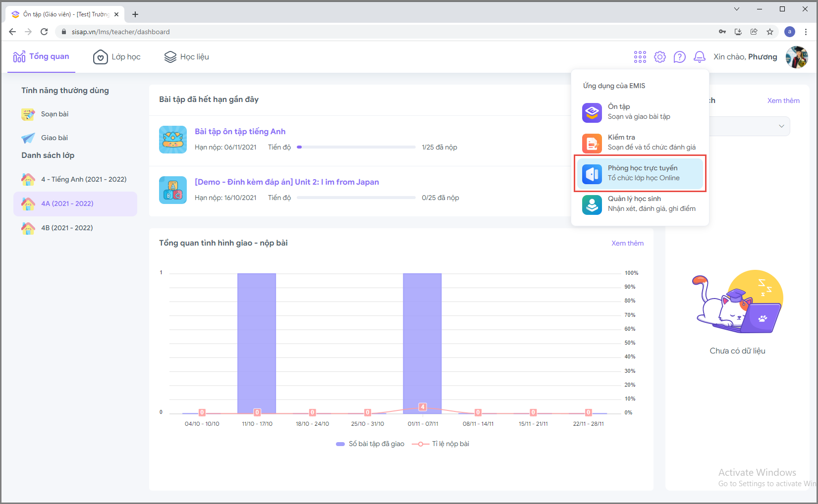Click the Kiểm tra app icon
This screenshot has height=504, width=818.
click(592, 143)
